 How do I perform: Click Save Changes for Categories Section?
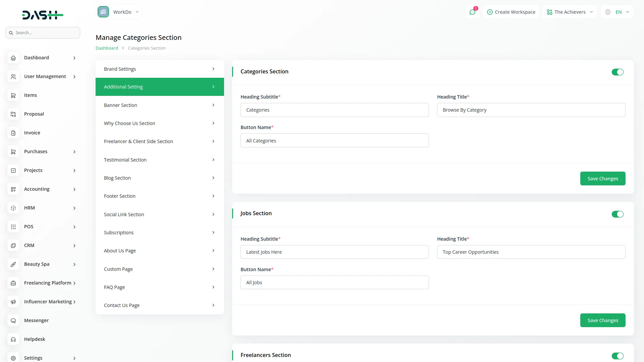[x=603, y=178]
